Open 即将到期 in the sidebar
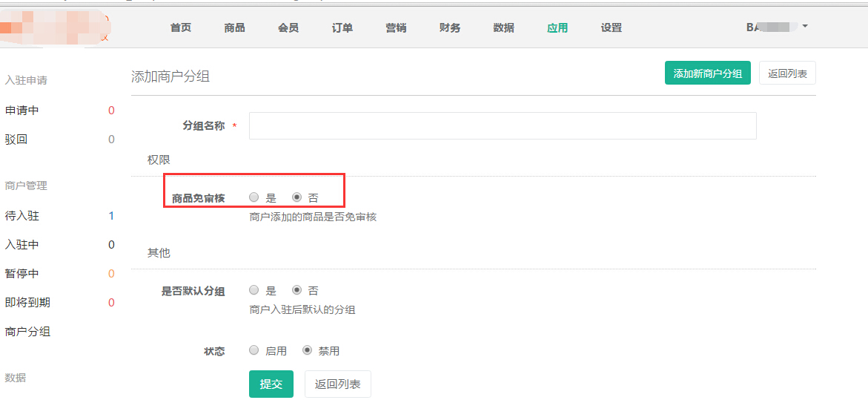 27,303
